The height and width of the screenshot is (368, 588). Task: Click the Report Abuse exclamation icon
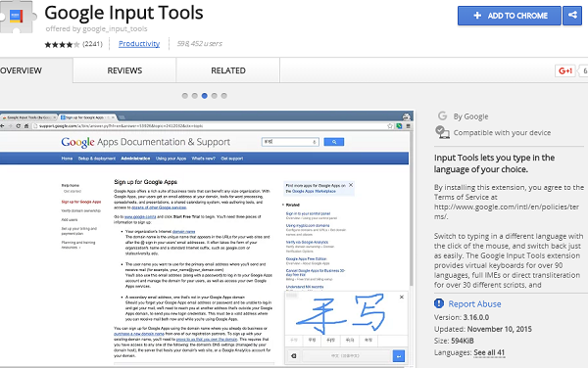click(x=439, y=303)
